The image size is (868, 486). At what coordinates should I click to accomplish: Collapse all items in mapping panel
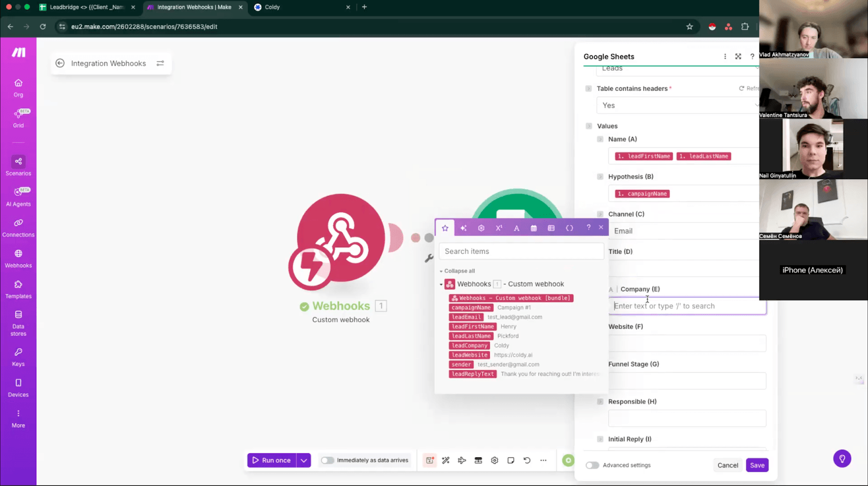pyautogui.click(x=459, y=271)
